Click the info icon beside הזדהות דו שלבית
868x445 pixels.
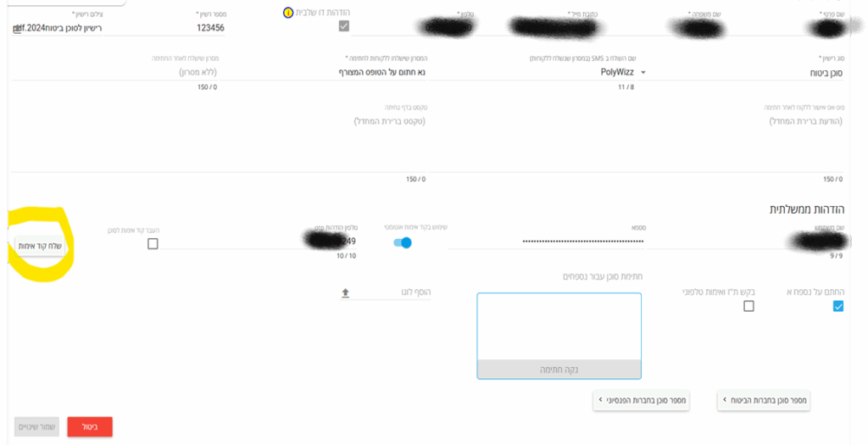(288, 13)
